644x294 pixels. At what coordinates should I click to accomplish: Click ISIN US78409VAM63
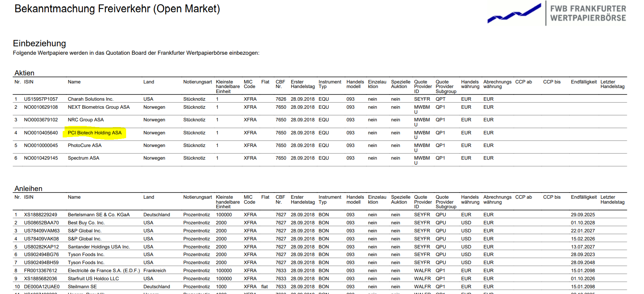(42, 231)
